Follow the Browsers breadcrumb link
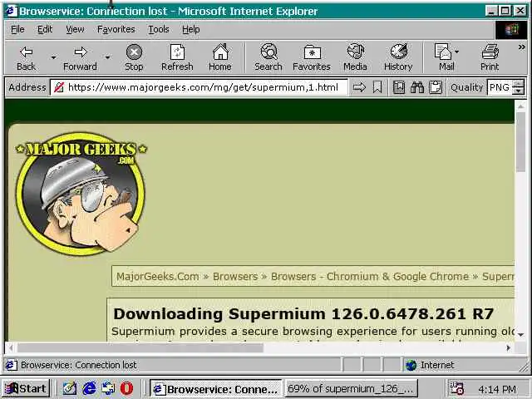This screenshot has height=399, width=532. point(235,276)
